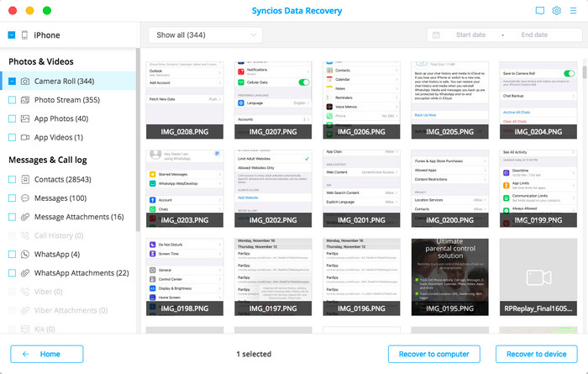The width and height of the screenshot is (588, 374).
Task: Toggle the iPhone select-all checkbox
Action: click(12, 35)
